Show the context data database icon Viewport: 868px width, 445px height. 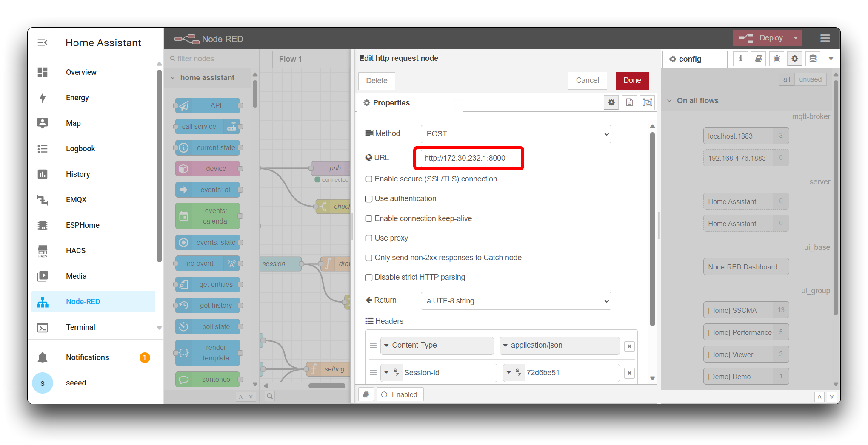813,59
